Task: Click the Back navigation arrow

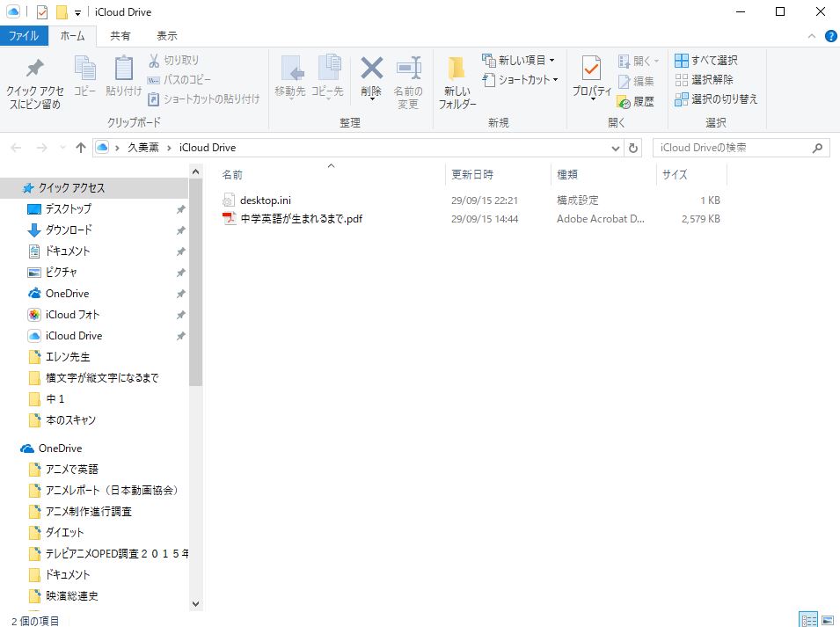Action: pos(16,148)
